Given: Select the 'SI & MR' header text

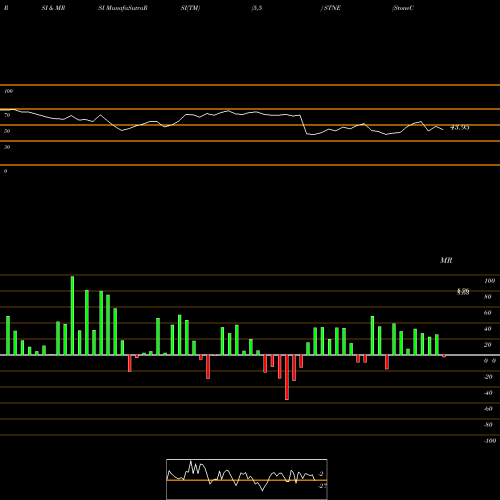Looking at the screenshot, I should tap(53, 8).
